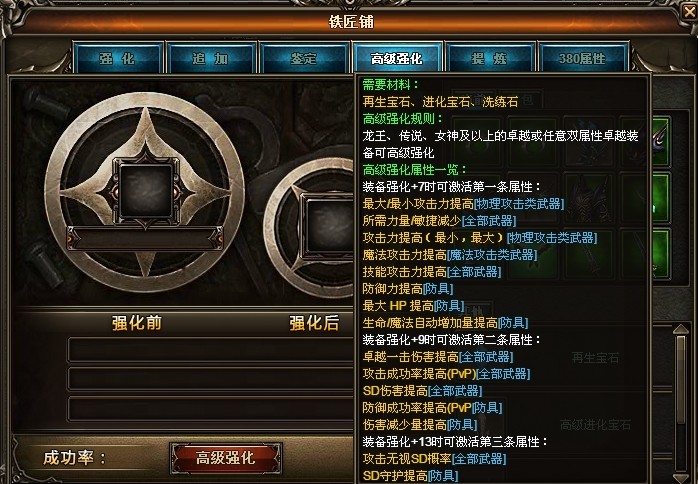Screen dimensions: 698x484
Task: Click the main equipment slot in large circle
Action: pyautogui.click(x=146, y=191)
